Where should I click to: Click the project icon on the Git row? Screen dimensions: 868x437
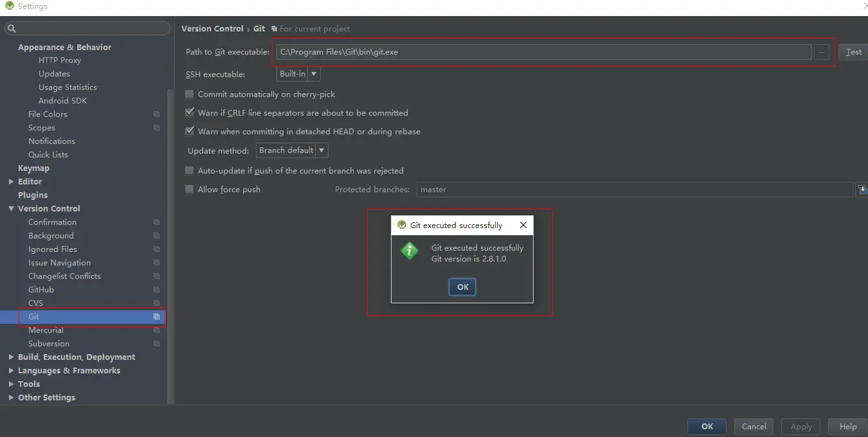tap(156, 317)
